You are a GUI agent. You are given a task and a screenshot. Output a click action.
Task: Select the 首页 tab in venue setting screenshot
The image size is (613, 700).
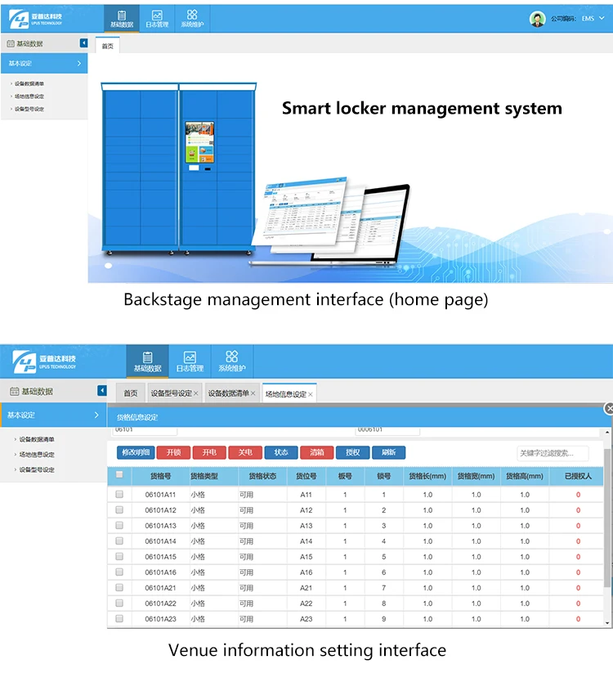tap(130, 393)
